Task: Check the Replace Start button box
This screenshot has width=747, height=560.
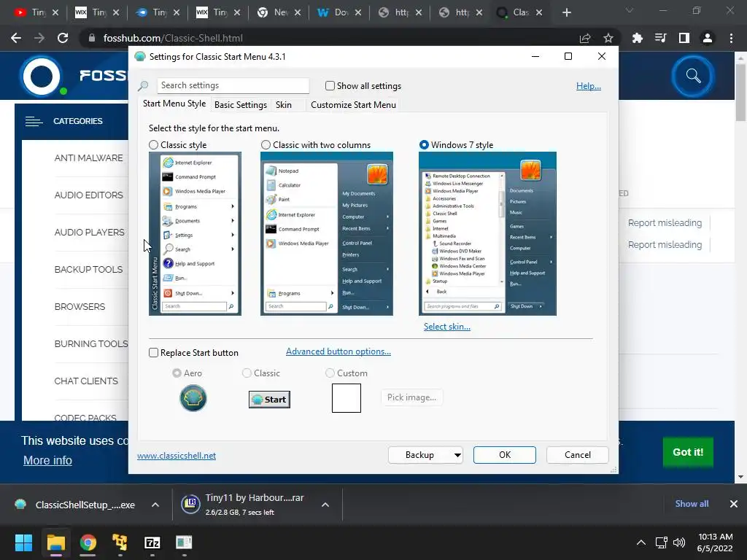Action: click(153, 353)
